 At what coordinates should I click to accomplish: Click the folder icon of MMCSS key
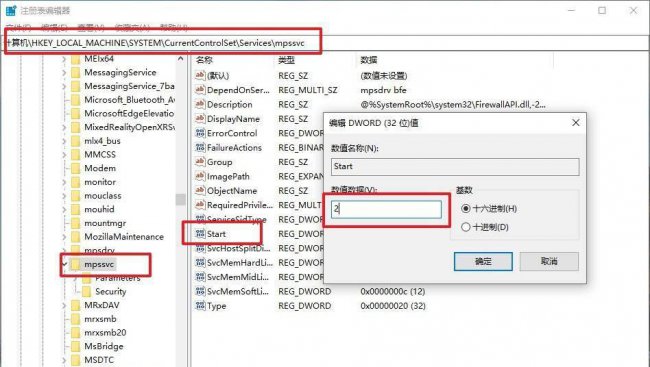point(75,155)
